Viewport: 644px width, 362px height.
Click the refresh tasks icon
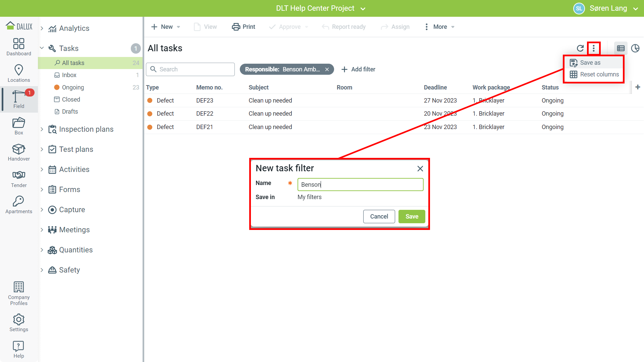(580, 48)
